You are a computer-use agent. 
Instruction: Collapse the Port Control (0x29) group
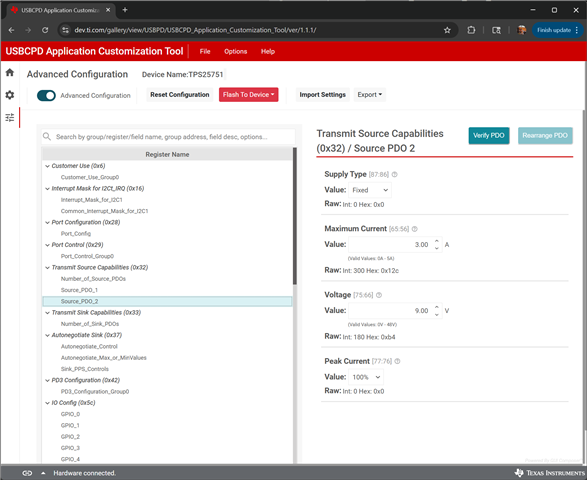(x=47, y=245)
